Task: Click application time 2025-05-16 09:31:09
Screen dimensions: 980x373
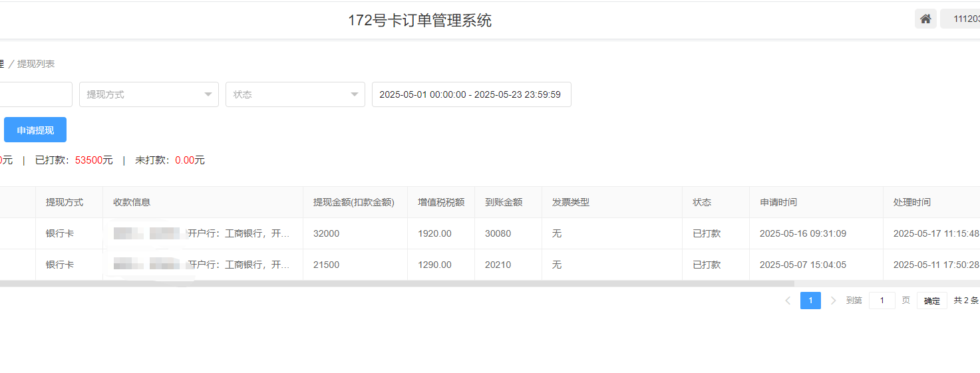Action: [x=803, y=233]
